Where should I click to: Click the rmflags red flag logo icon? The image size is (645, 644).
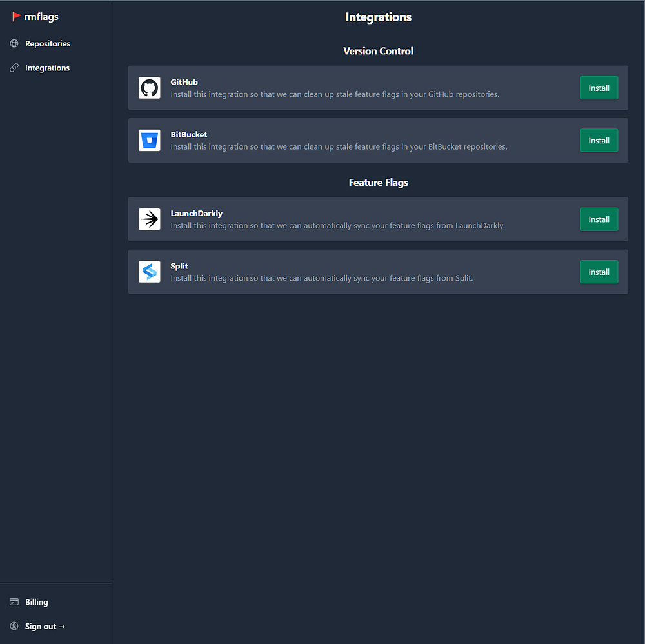tap(16, 17)
